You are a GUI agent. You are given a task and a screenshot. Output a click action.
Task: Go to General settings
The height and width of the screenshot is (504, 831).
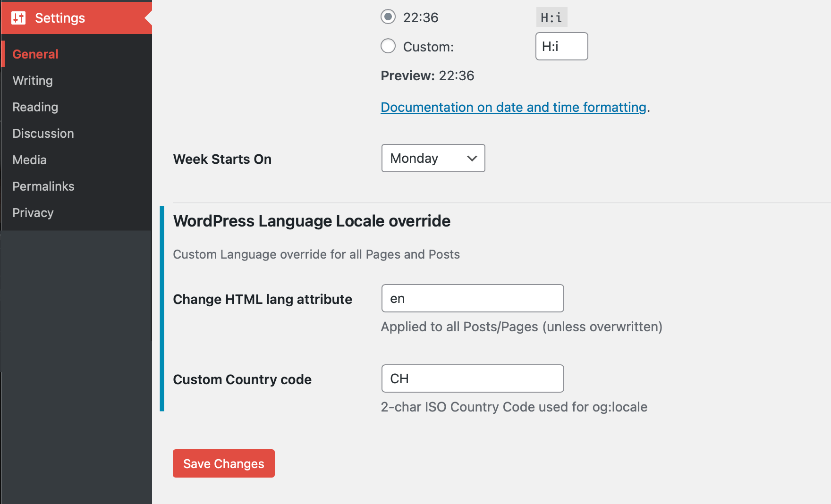pos(35,54)
